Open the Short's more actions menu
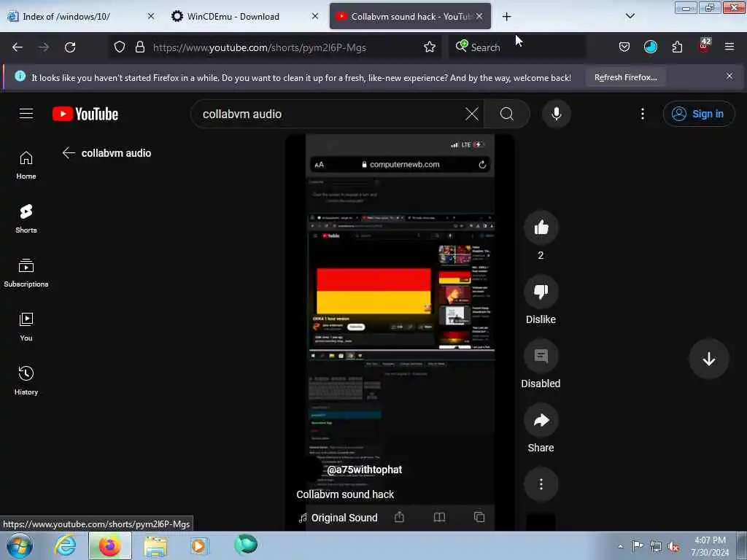 click(x=541, y=484)
